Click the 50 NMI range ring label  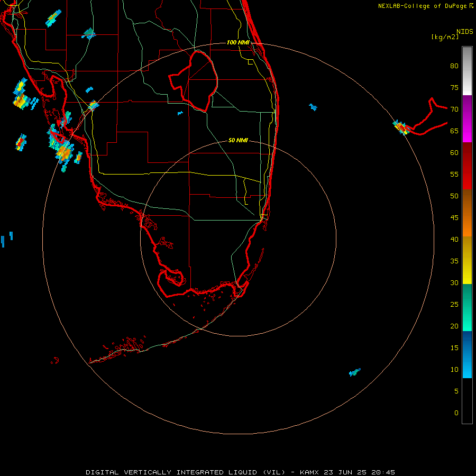click(238, 140)
